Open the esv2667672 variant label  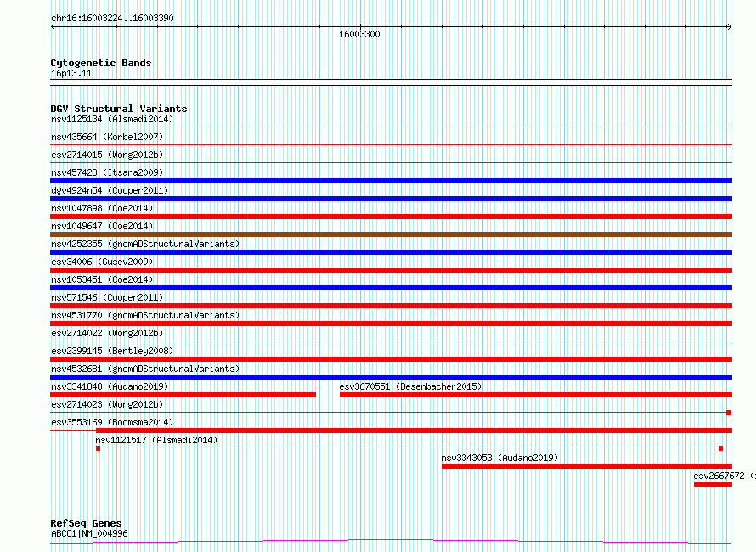pyautogui.click(x=725, y=476)
